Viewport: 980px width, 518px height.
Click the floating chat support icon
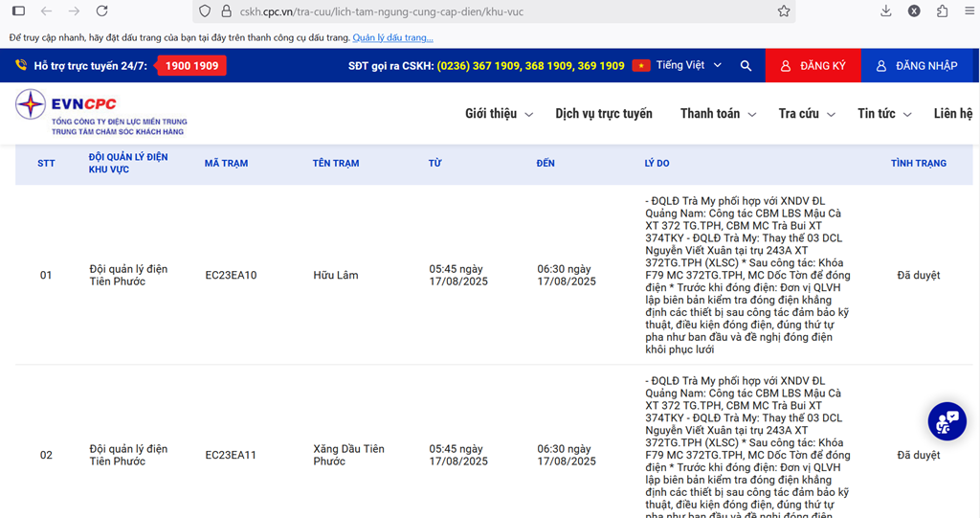(947, 421)
